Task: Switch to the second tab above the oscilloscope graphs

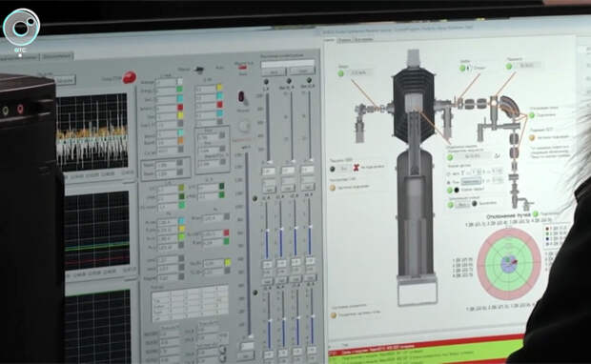Action: tap(56, 56)
